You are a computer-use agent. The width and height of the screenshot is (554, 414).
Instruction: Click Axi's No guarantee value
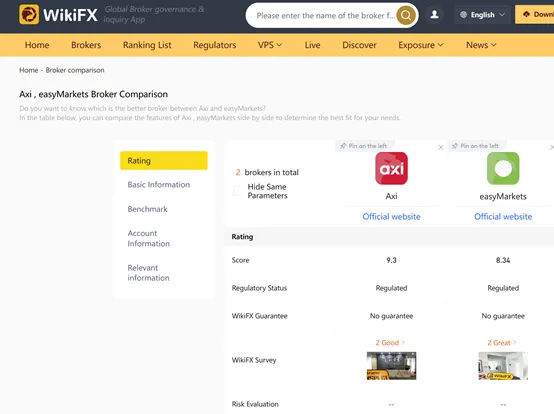(x=391, y=316)
